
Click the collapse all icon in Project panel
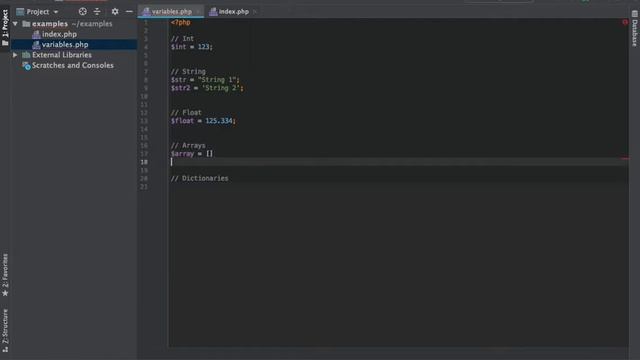pyautogui.click(x=97, y=12)
